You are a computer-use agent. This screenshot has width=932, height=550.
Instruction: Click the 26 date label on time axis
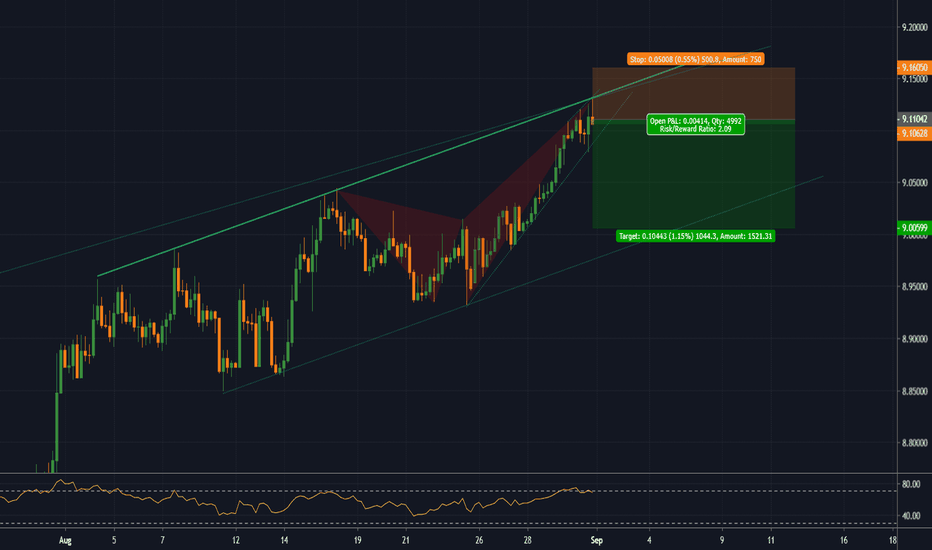(x=479, y=540)
